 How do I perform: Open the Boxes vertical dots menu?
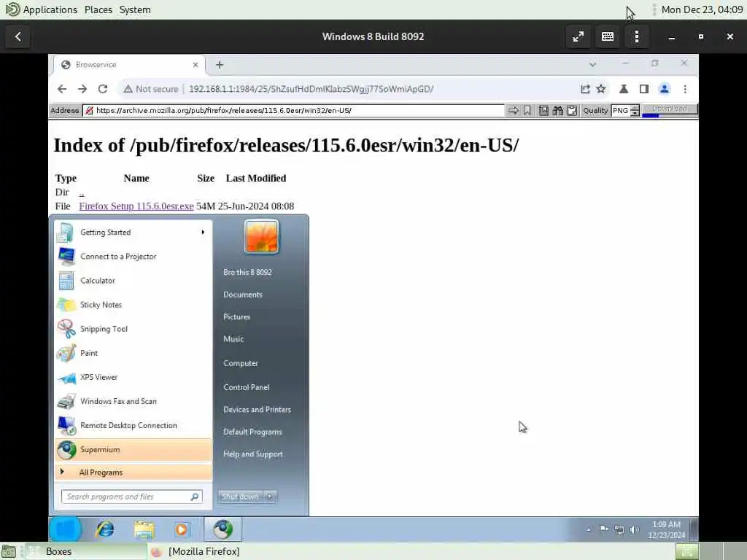pyautogui.click(x=637, y=36)
